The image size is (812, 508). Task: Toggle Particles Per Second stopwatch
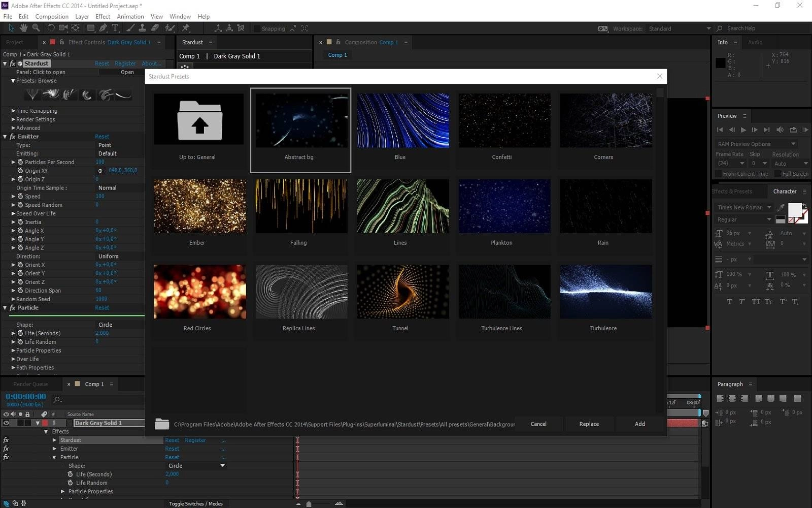pyautogui.click(x=20, y=162)
